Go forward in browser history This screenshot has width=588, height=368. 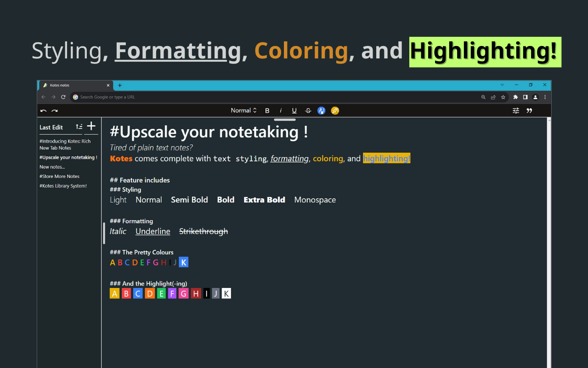pyautogui.click(x=53, y=97)
